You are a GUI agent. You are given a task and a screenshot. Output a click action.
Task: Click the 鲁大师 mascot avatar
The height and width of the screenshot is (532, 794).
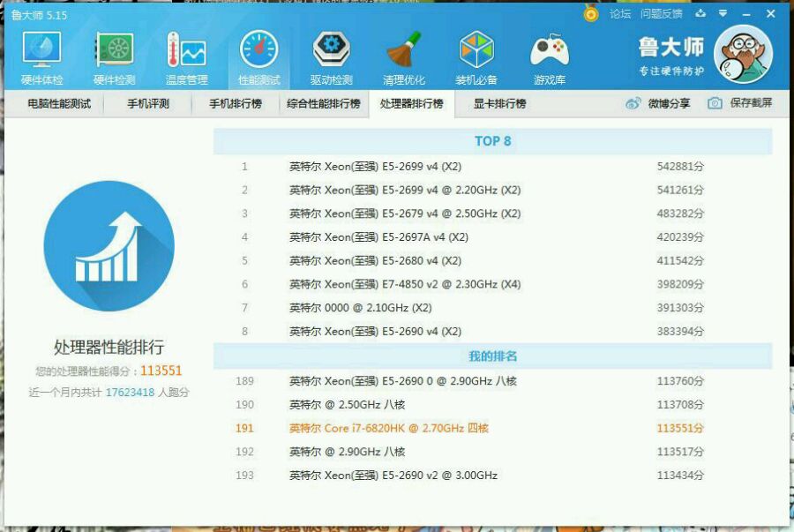[x=743, y=54]
